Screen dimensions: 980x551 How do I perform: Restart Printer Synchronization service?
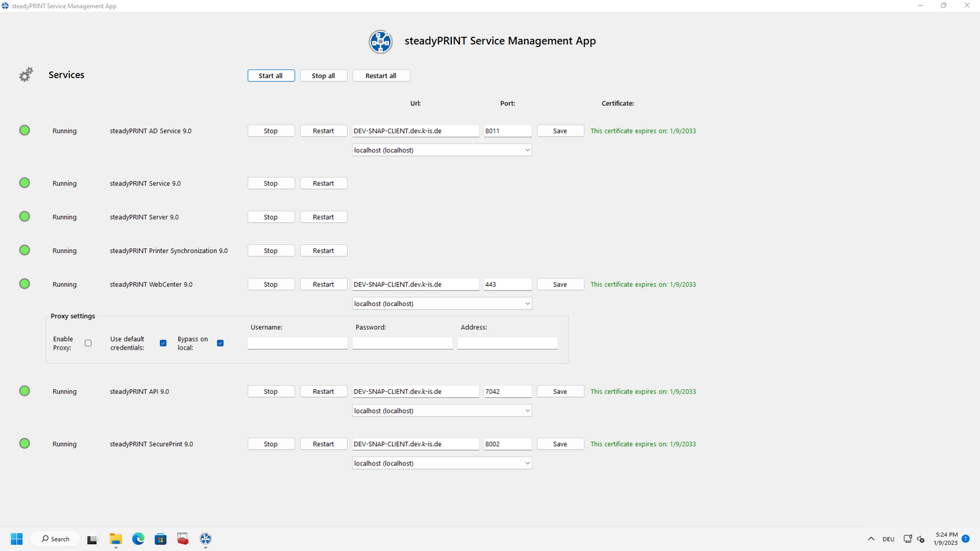tap(324, 250)
